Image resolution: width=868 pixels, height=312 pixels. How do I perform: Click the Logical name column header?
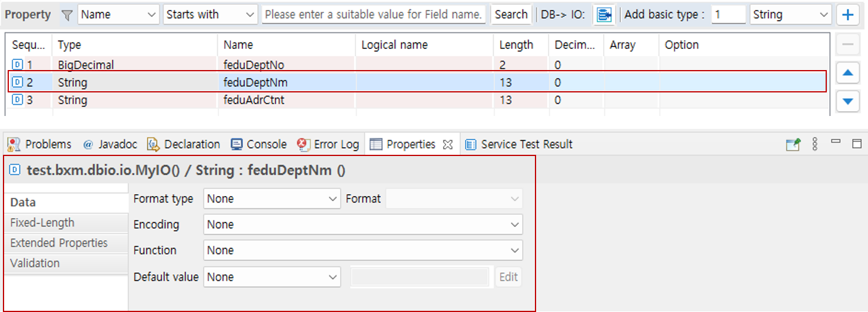point(424,45)
